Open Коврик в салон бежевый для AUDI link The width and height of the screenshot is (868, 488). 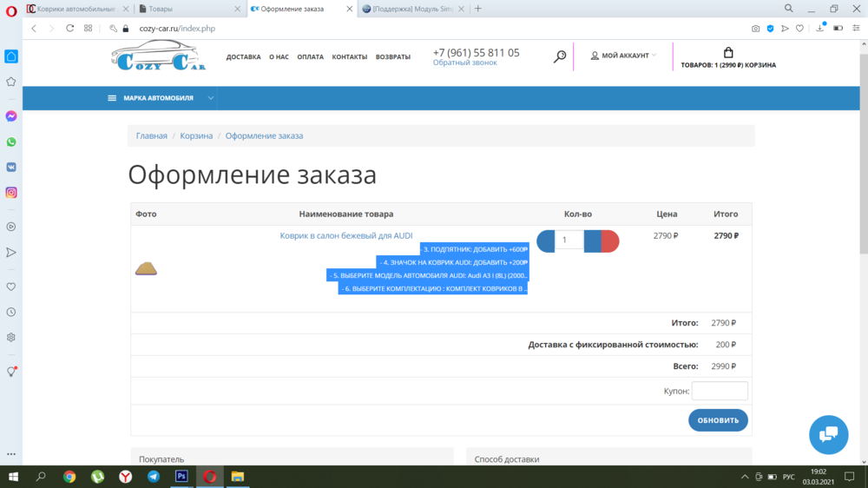[346, 235]
